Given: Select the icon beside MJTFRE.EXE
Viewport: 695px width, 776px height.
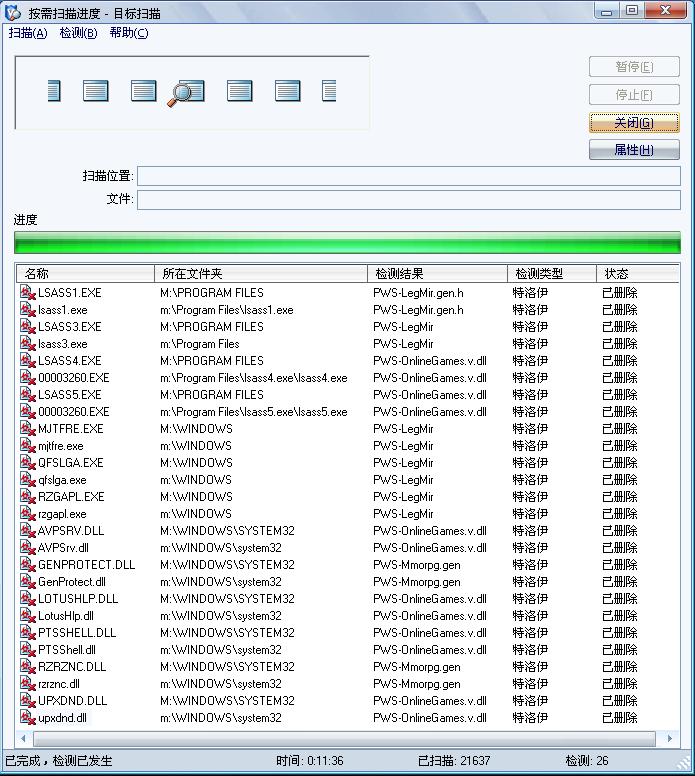Looking at the screenshot, I should pyautogui.click(x=27, y=429).
